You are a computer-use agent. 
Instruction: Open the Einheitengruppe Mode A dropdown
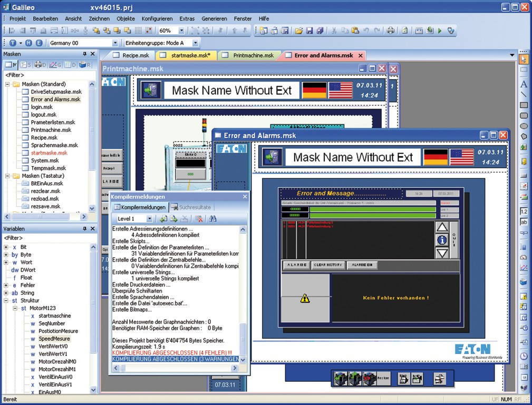click(195, 43)
